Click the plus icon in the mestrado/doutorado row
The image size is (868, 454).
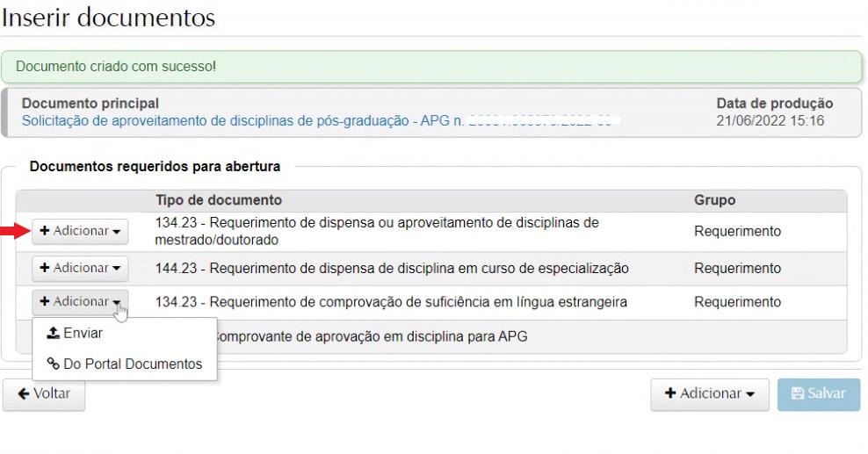[45, 233]
